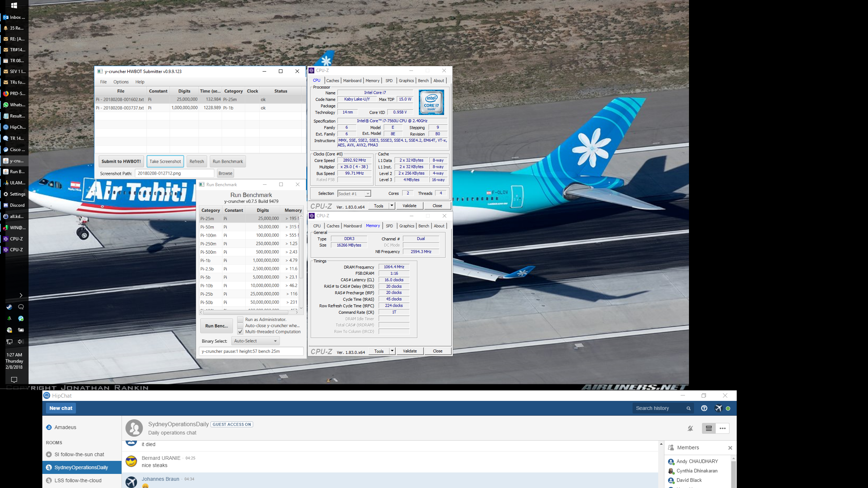The width and height of the screenshot is (868, 488).
Task: Open the Binary Select Auto-Select dropdown
Action: (x=256, y=341)
